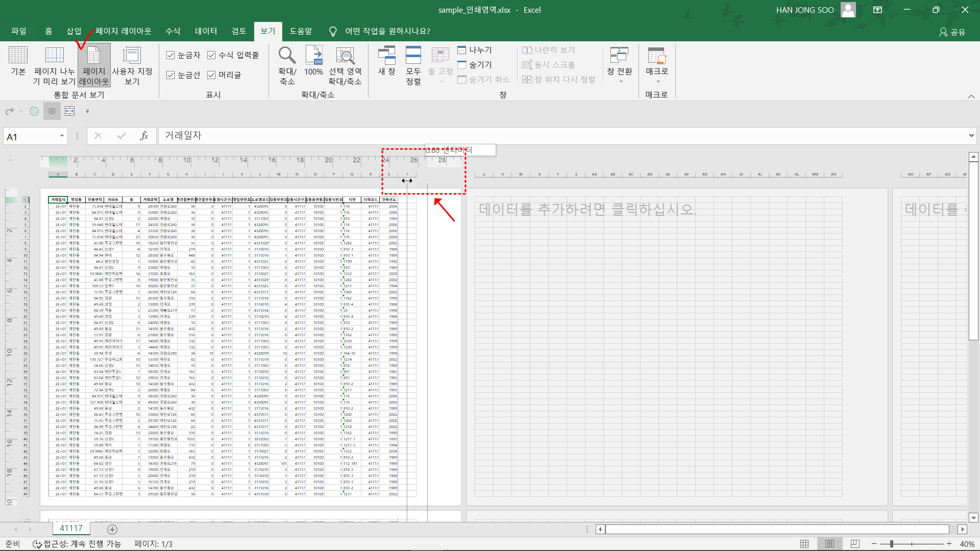980x551 pixels.
Task: Add a new sheet with plus button
Action: [112, 530]
